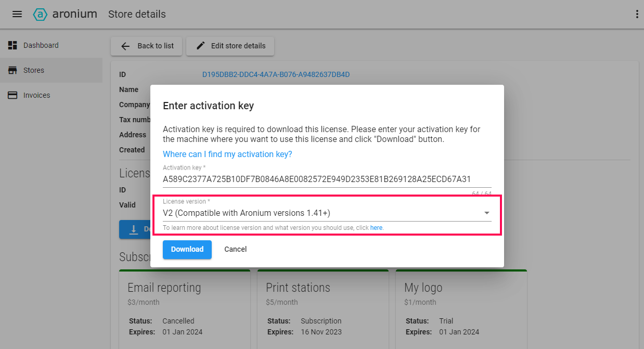Image resolution: width=644 pixels, height=349 pixels.
Task: Open the three-dot overflow menu top right
Action: pos(637,14)
